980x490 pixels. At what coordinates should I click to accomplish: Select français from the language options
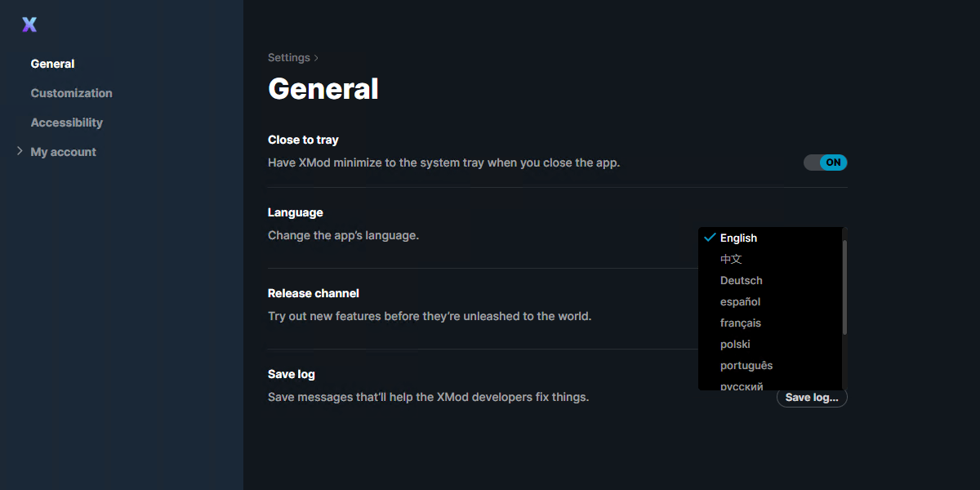tap(740, 323)
